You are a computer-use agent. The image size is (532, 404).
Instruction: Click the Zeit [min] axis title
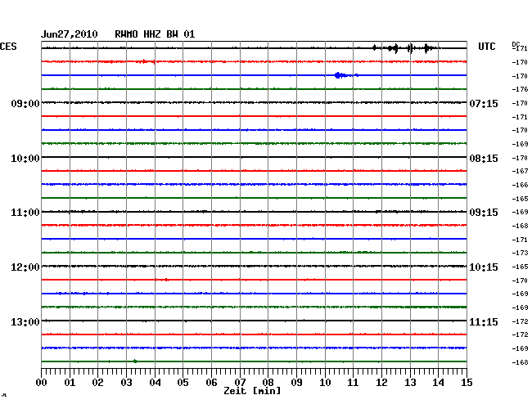(x=252, y=391)
